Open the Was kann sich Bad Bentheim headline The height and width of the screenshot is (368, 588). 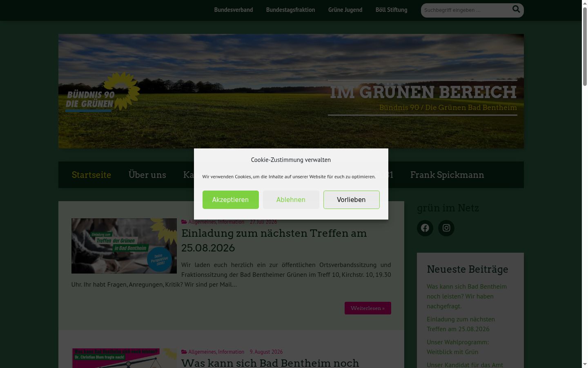pos(270,363)
